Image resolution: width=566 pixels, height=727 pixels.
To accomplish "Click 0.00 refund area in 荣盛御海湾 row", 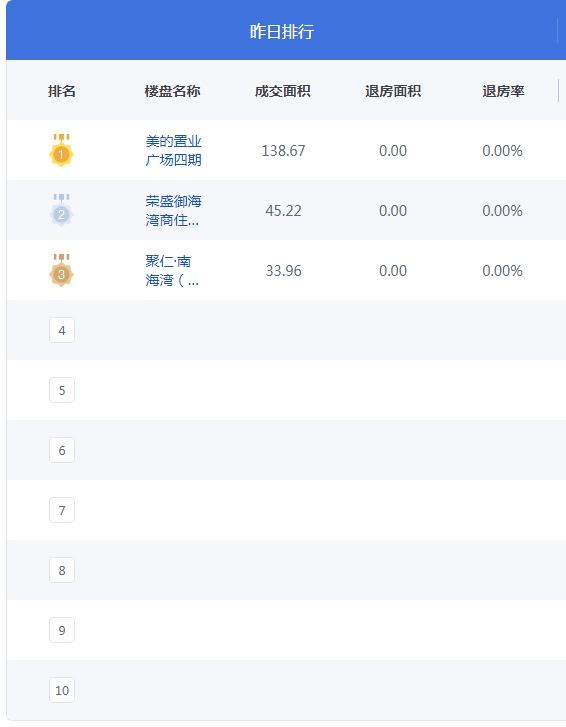I will pos(393,210).
